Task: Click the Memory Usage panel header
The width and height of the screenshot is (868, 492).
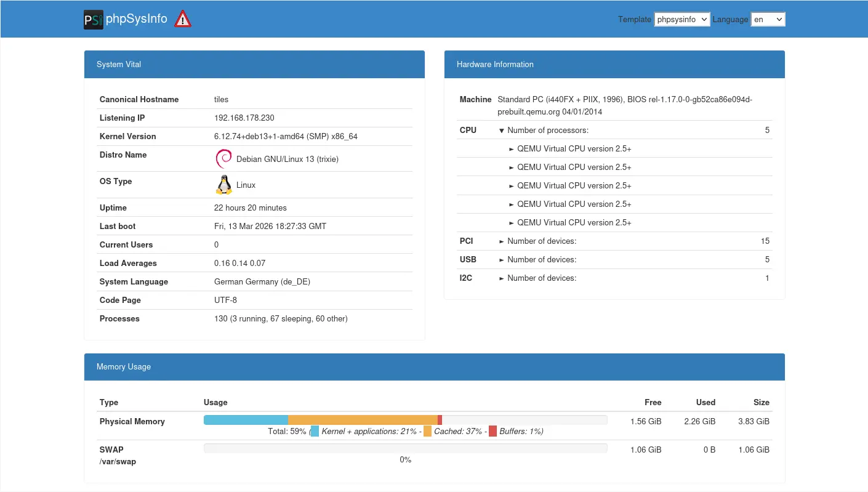Action: pos(434,366)
